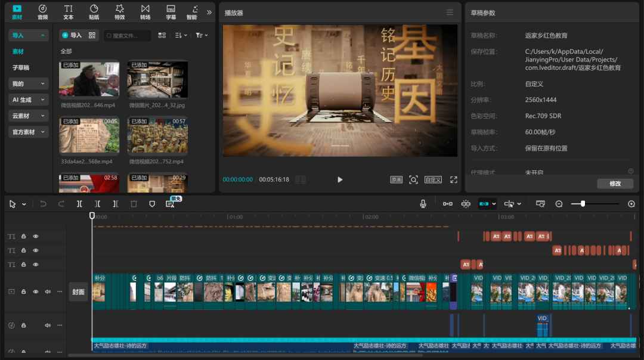This screenshot has width=644, height=360.
Task: Click the split clip tool in timeline toolbar
Action: [79, 204]
